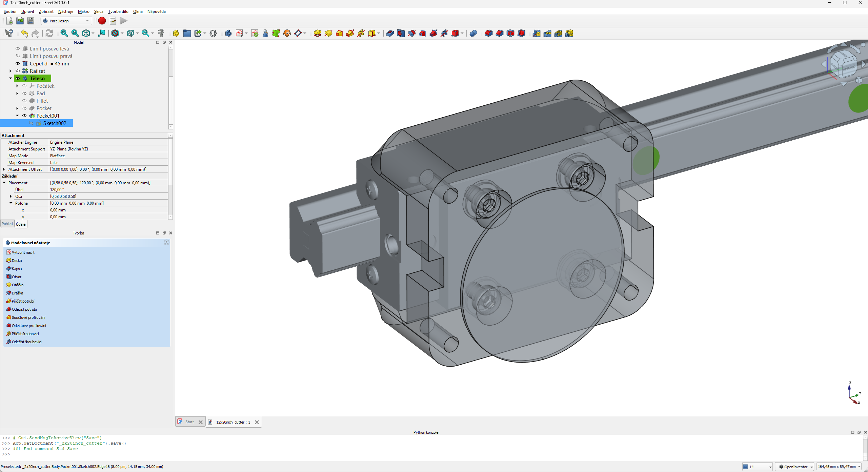Click the Fit All zoom icon
Image resolution: width=868 pixels, height=472 pixels.
coord(64,33)
